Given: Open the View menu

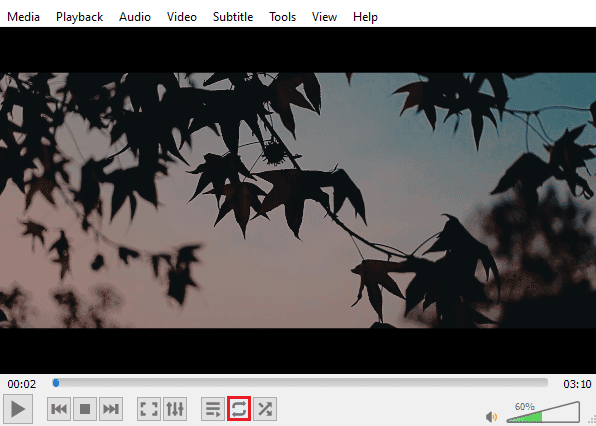Looking at the screenshot, I should 324,17.
